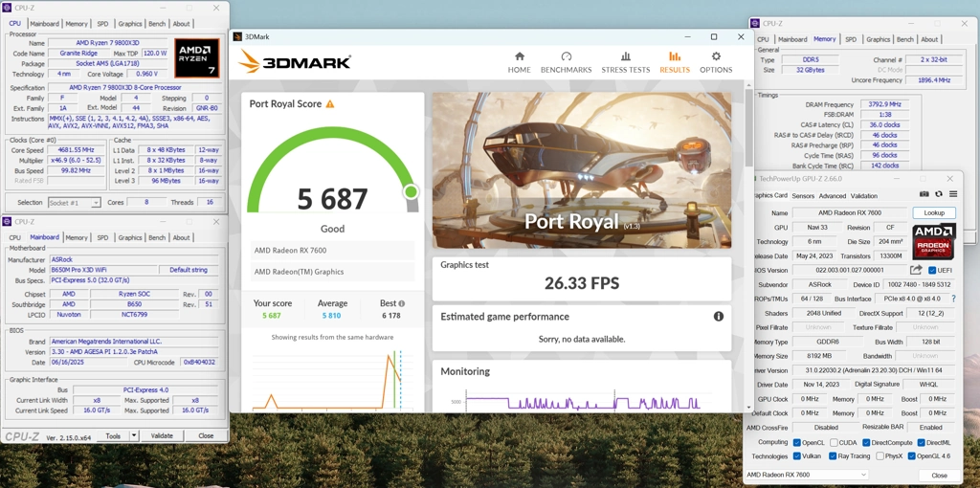Open the Results chart icon in 3DMark
Viewport: 980px width, 488px height.
[675, 56]
